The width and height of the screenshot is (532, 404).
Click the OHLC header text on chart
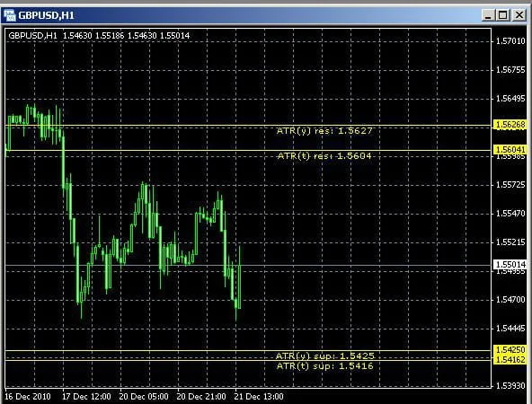(x=99, y=36)
